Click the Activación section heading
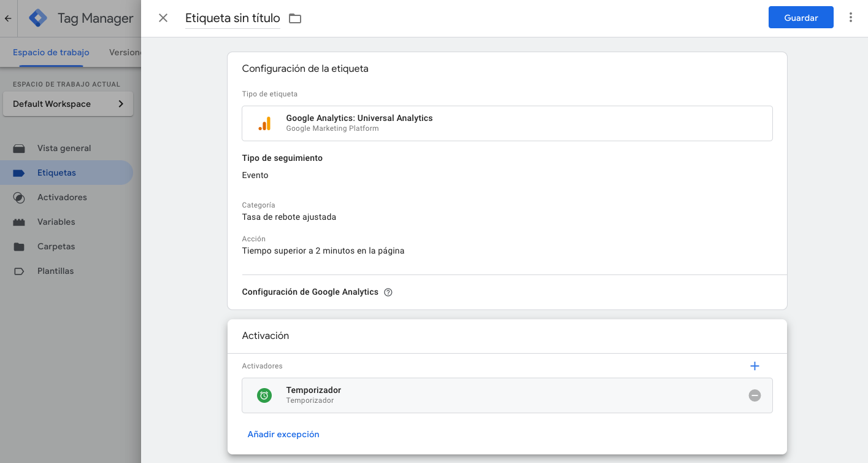Screen dimensions: 868x463 [265, 336]
